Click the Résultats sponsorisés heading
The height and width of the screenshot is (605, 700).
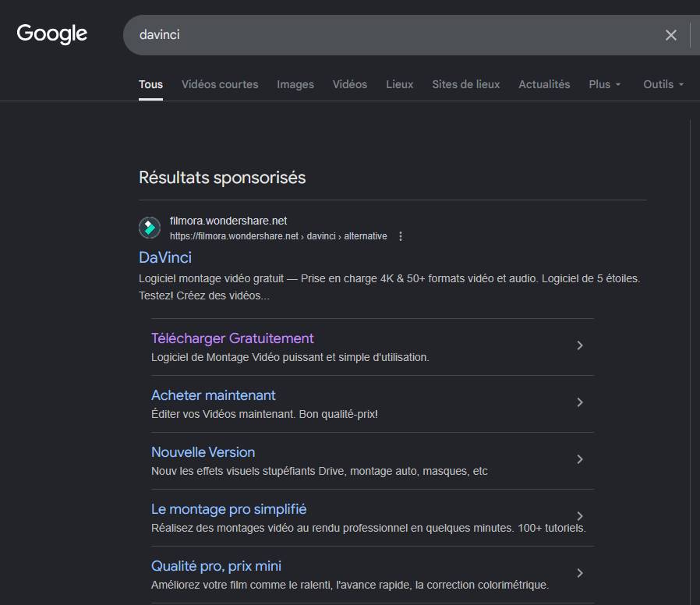pos(222,178)
